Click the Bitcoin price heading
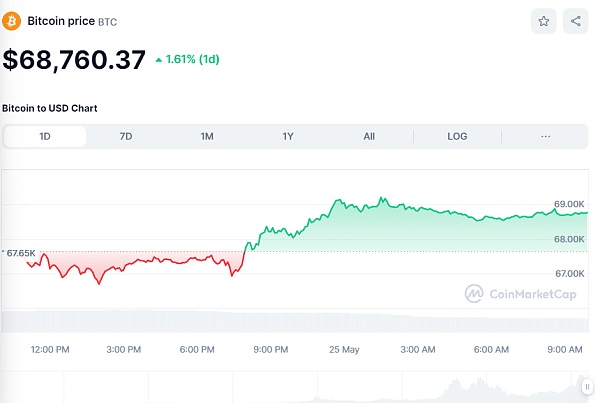 [61, 20]
